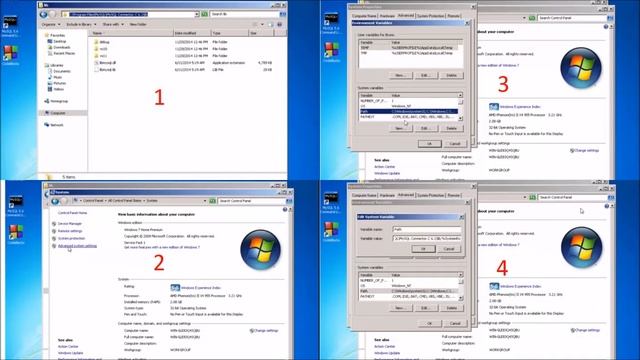Sort by Size column header
This screenshot has width=640, height=360.
(x=260, y=33)
